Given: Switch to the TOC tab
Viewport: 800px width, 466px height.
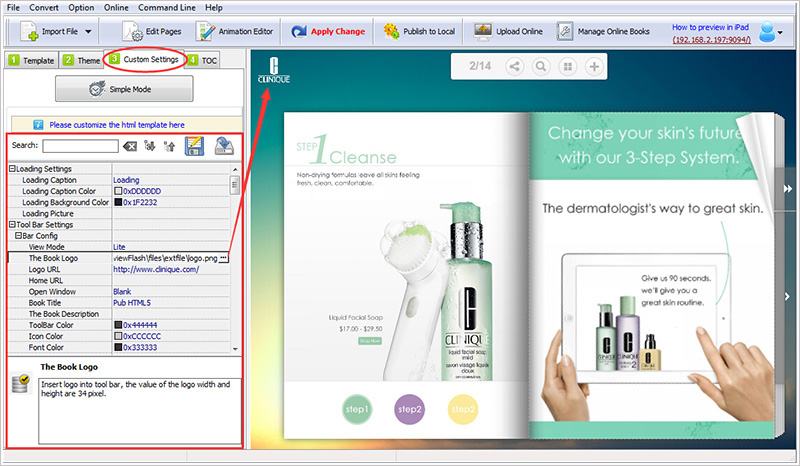Looking at the screenshot, I should coord(203,60).
